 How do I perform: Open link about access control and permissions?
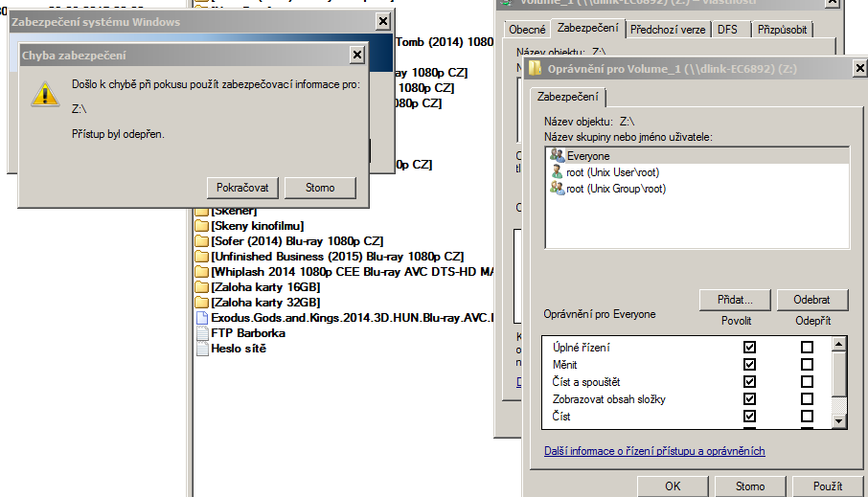point(653,451)
